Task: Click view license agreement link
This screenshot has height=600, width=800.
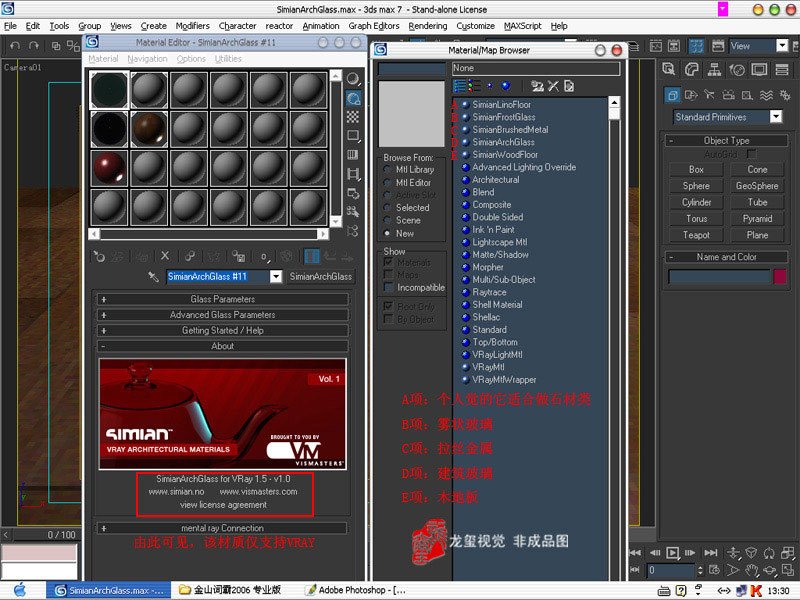Action: click(x=223, y=505)
